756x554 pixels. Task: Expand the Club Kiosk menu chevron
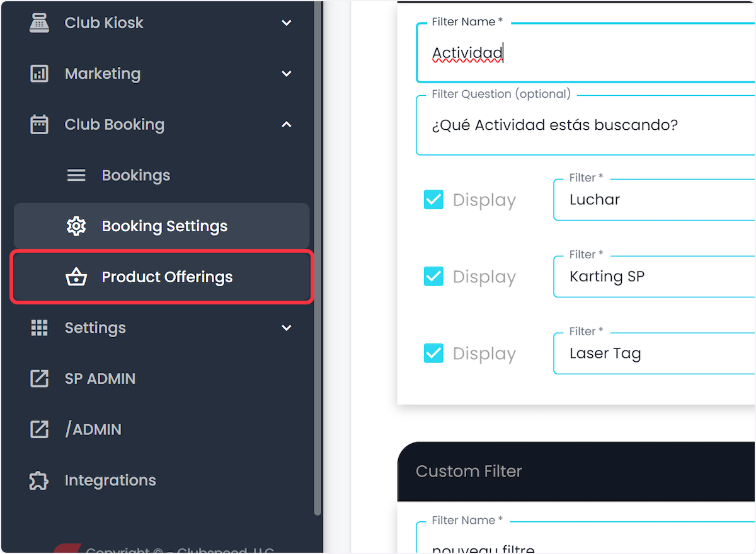pos(287,23)
